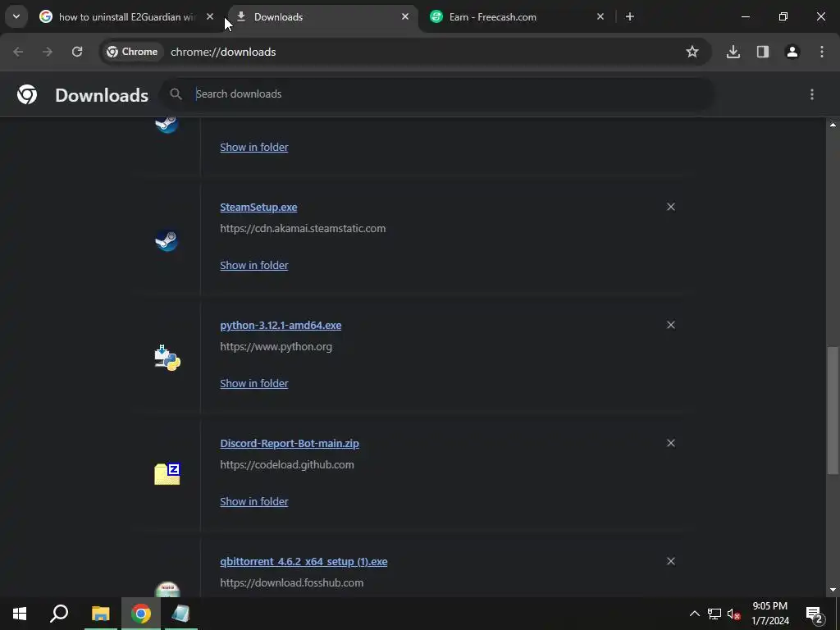The image size is (840, 630).
Task: Show SteamSetup.exe in folder
Action: 254,265
